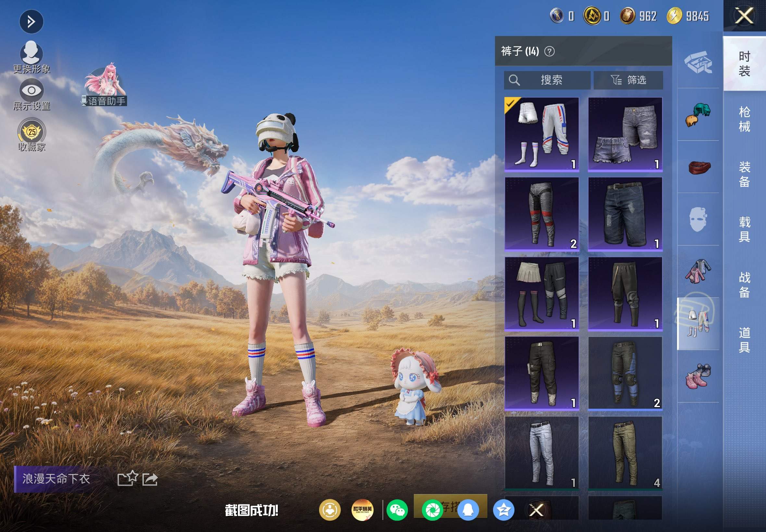Click the bronze coin icon beside 962
Viewport: 766px width, 532px height.
(627, 16)
